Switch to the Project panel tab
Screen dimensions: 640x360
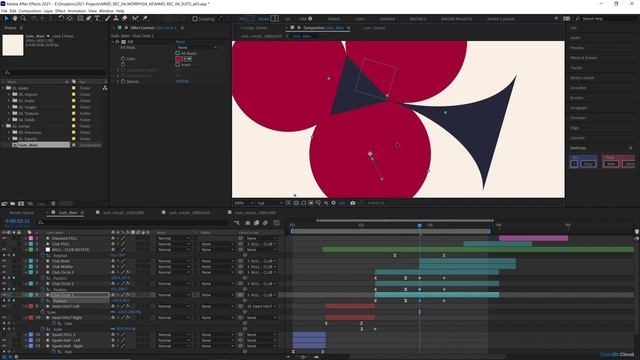click(x=10, y=28)
